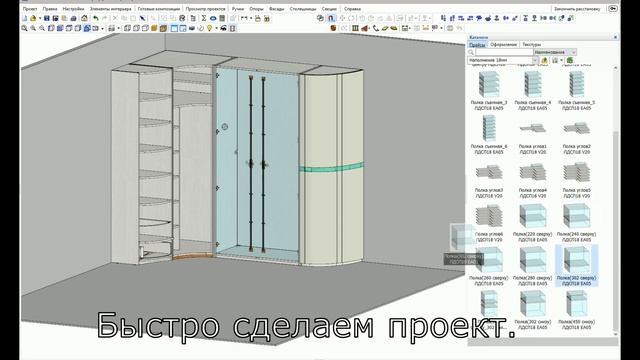
Task: Click the calculator icon
Action: (222, 18)
